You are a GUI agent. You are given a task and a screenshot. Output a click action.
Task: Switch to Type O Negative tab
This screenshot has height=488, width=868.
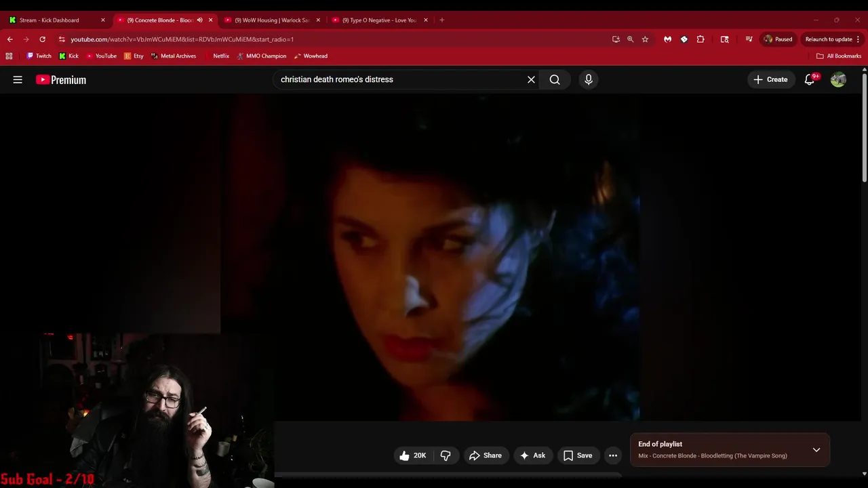click(379, 20)
